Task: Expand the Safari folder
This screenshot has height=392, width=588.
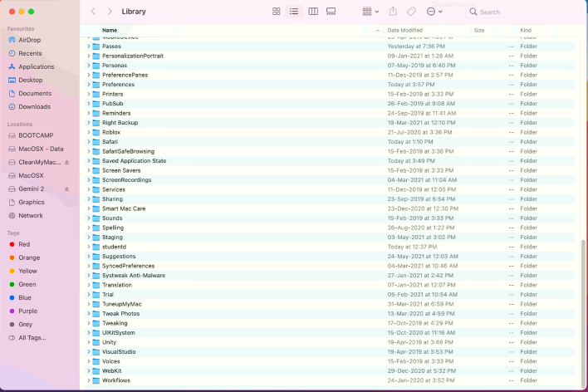Action: 89,142
